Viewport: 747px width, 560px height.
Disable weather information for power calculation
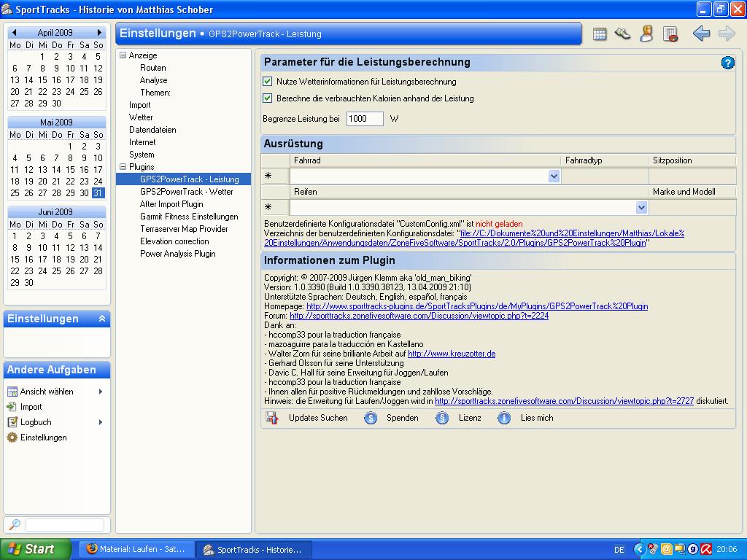pyautogui.click(x=268, y=82)
